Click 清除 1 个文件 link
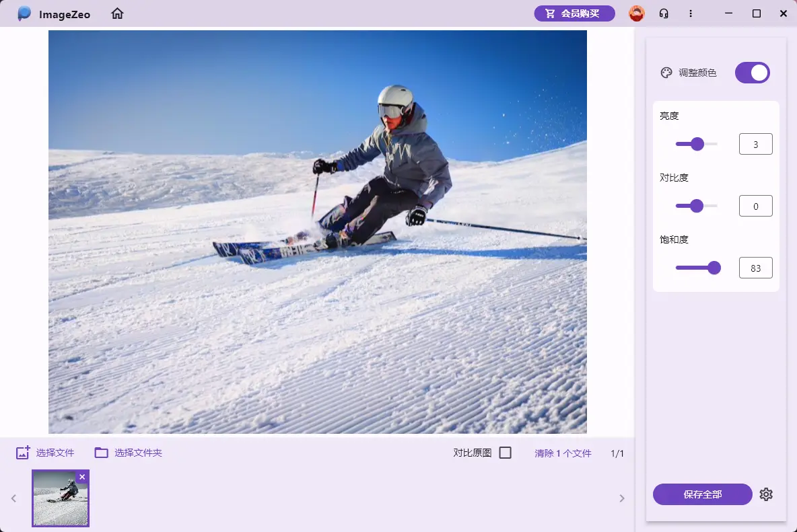The image size is (797, 532). (563, 453)
